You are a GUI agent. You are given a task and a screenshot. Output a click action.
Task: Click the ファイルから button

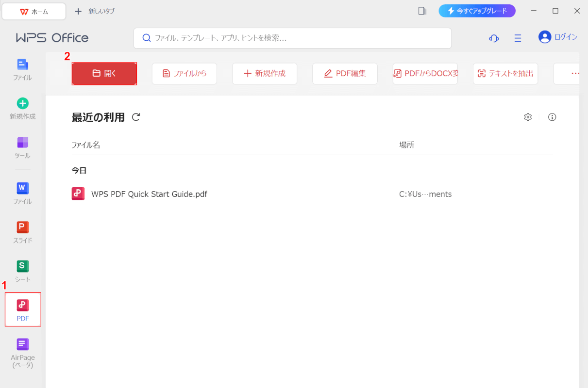[185, 74]
